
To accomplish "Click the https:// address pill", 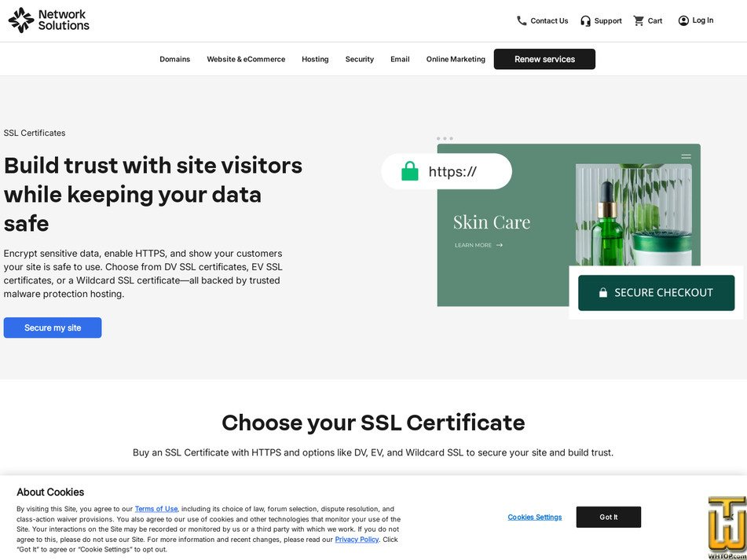I will [x=447, y=171].
